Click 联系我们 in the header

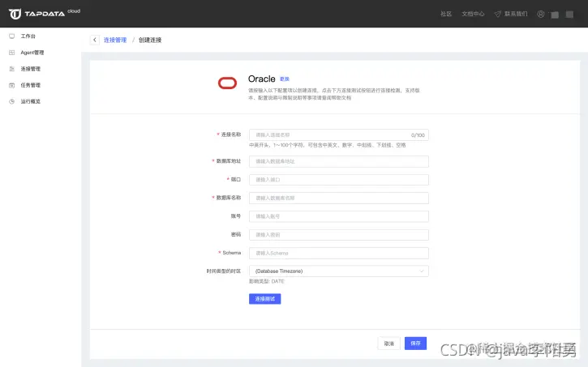(516, 14)
